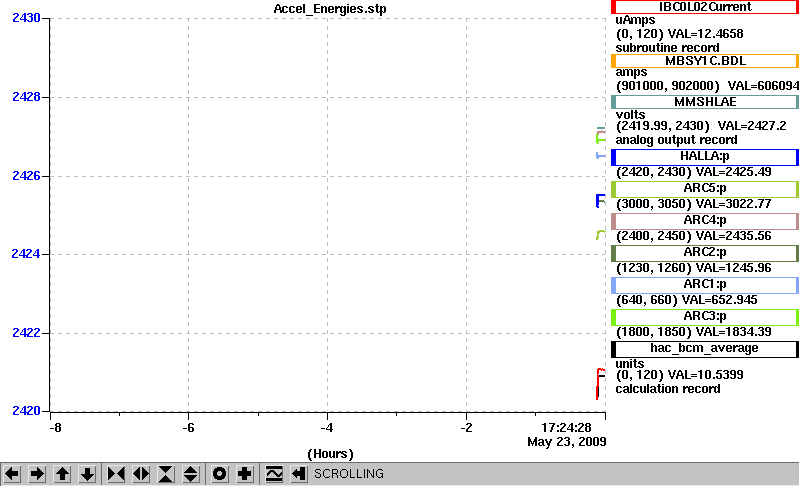Select the HALLA:p curve legend
The width and height of the screenshot is (799, 486).
705,156
